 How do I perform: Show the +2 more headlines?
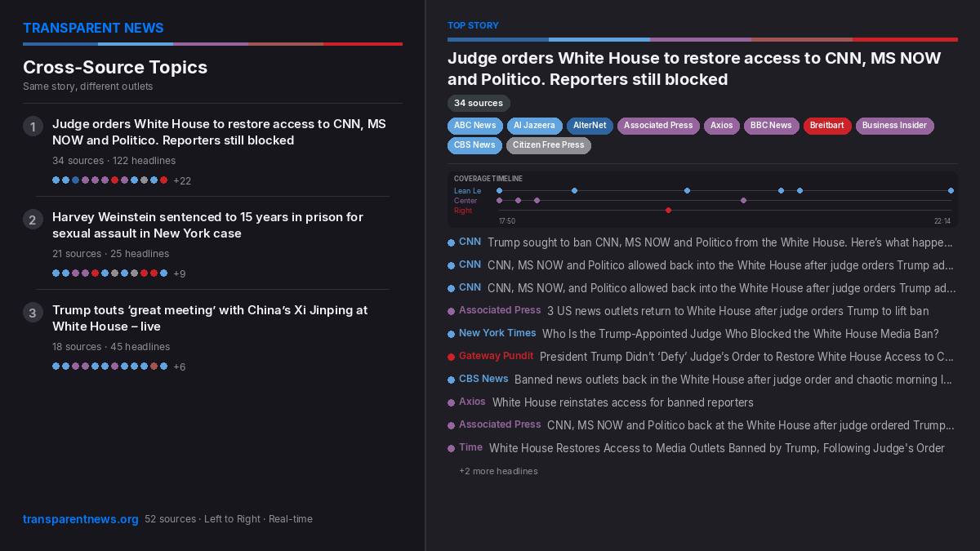pyautogui.click(x=498, y=471)
